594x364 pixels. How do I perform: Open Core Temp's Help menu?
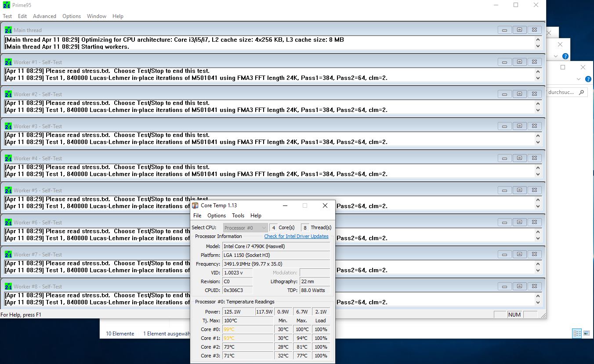click(x=256, y=216)
